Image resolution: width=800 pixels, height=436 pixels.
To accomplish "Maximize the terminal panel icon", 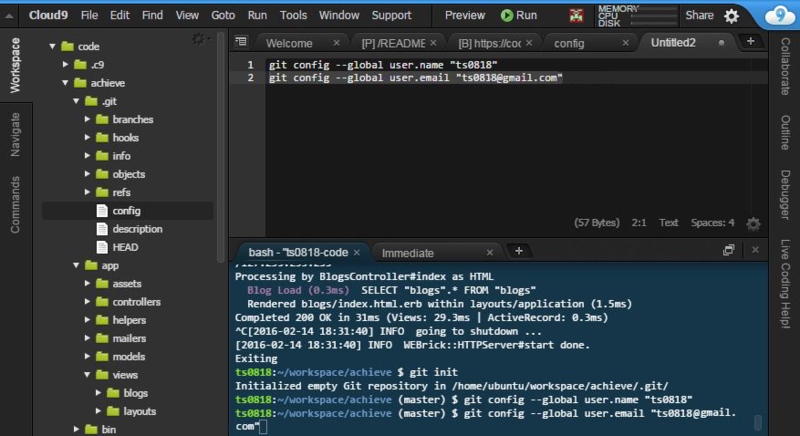I will coord(729,250).
